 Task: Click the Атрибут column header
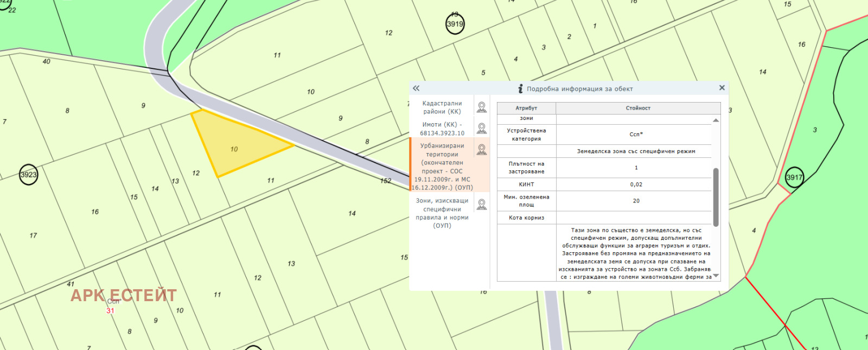click(x=526, y=108)
